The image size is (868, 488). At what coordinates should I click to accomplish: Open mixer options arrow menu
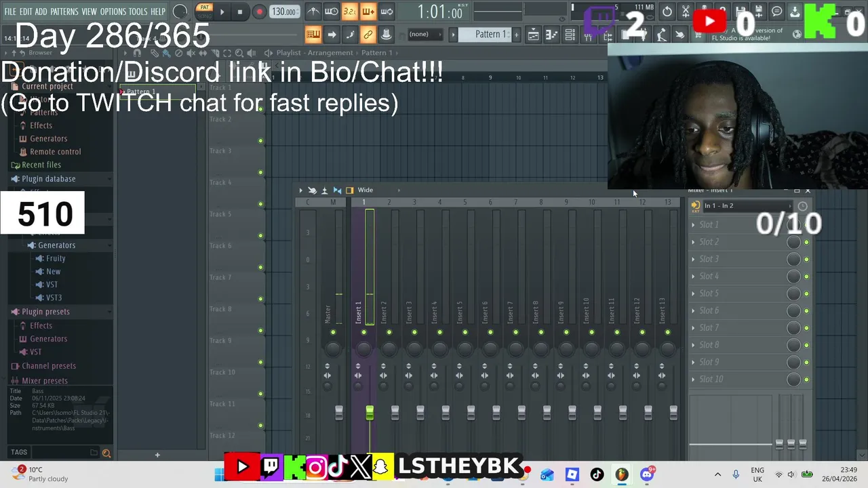(300, 190)
